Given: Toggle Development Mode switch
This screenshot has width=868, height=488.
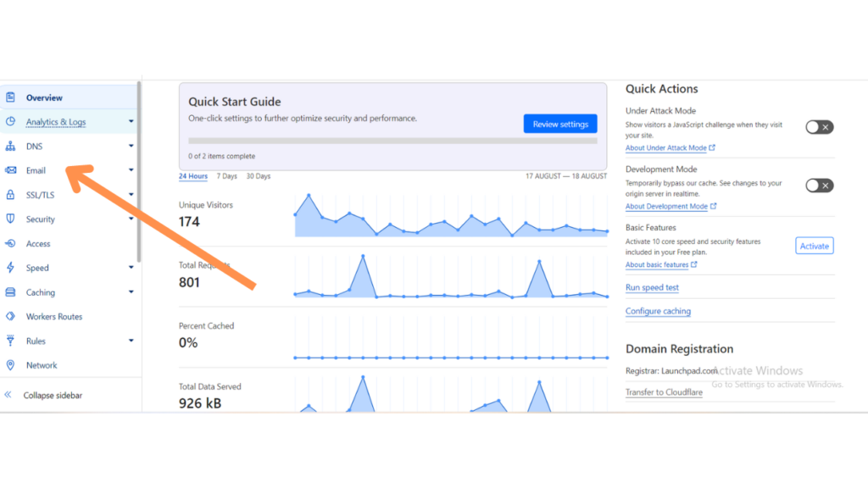Looking at the screenshot, I should point(820,186).
